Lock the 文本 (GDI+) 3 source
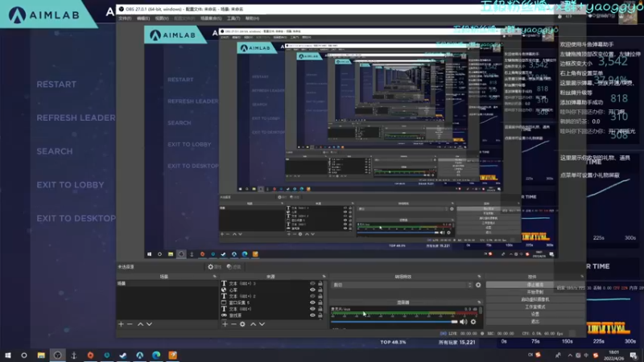The width and height of the screenshot is (644, 362). 320,284
